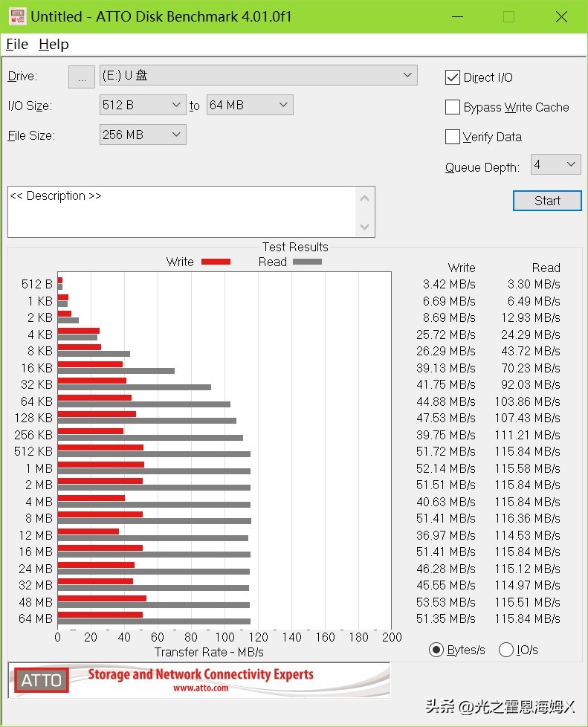Viewport: 588px width, 727px height.
Task: Click the 64 KB read value 103.86 MB/s
Action: click(x=527, y=401)
